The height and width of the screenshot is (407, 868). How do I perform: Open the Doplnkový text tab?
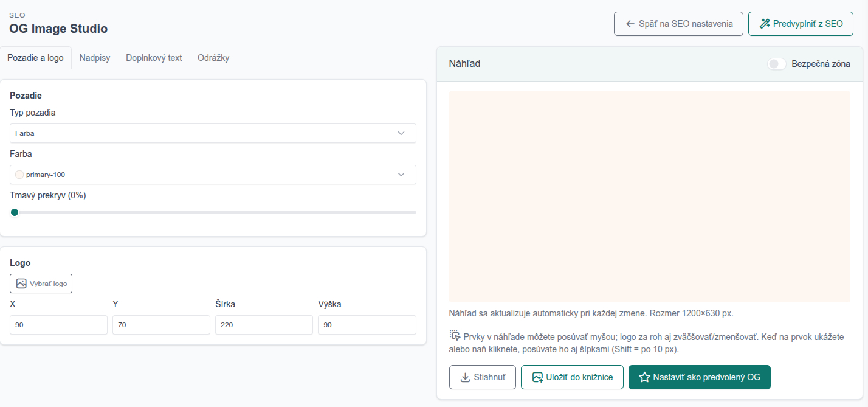pyautogui.click(x=154, y=58)
